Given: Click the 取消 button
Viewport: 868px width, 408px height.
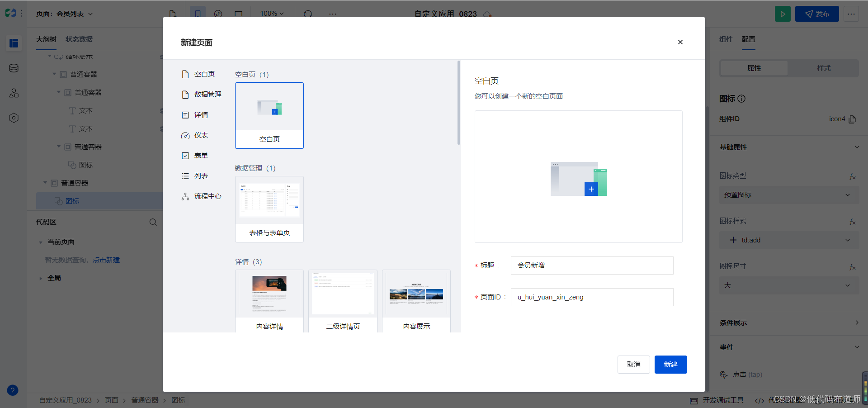Looking at the screenshot, I should tap(634, 365).
